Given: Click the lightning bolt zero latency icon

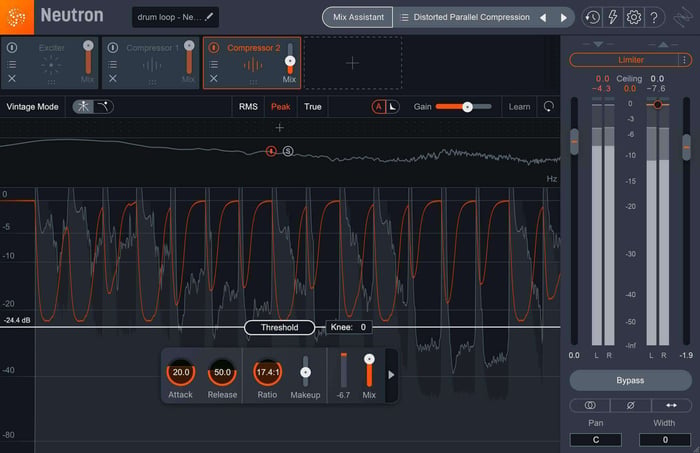Looking at the screenshot, I should pos(613,17).
